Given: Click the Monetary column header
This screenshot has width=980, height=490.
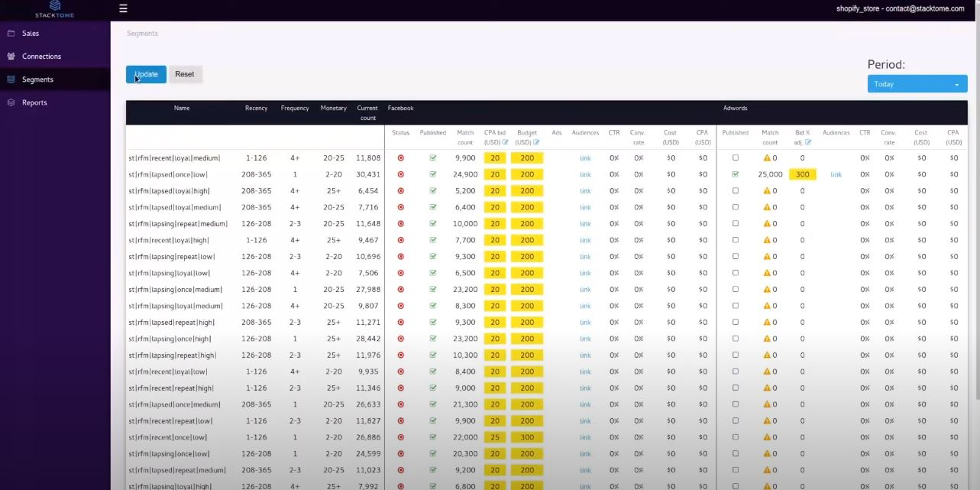Looking at the screenshot, I should [x=334, y=109].
